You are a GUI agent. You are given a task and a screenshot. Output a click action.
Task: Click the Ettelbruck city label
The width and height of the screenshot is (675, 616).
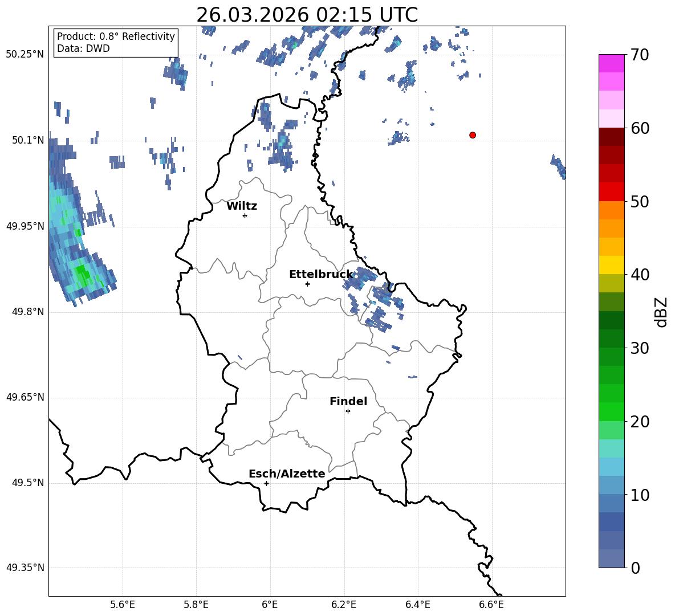(x=321, y=275)
